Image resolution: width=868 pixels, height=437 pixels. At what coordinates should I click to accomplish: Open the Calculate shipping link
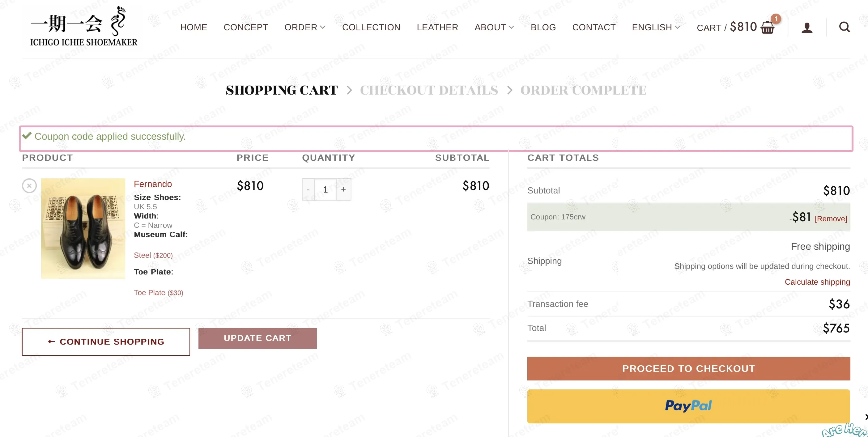click(x=817, y=282)
